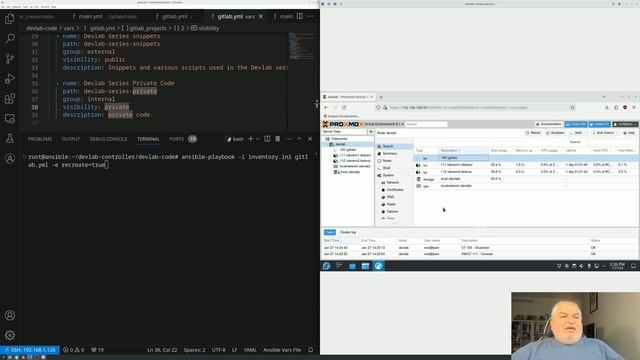640x360 pixels.
Task: Open the Accounts menu in activity bar
Action: [x=10, y=315]
